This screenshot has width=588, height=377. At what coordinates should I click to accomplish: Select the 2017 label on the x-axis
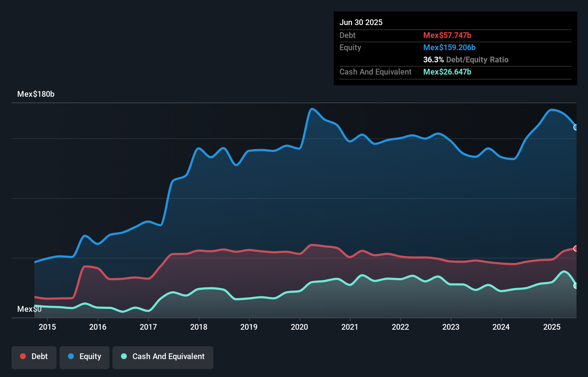tap(148, 327)
